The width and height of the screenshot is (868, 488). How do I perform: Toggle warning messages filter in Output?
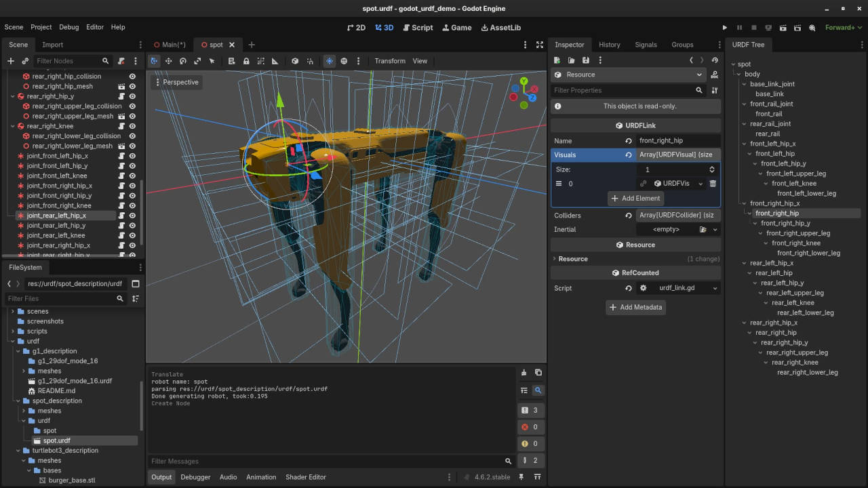click(530, 443)
